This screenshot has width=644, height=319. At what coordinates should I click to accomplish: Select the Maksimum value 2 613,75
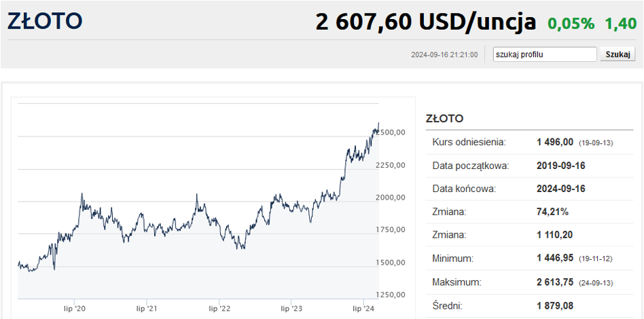point(555,281)
